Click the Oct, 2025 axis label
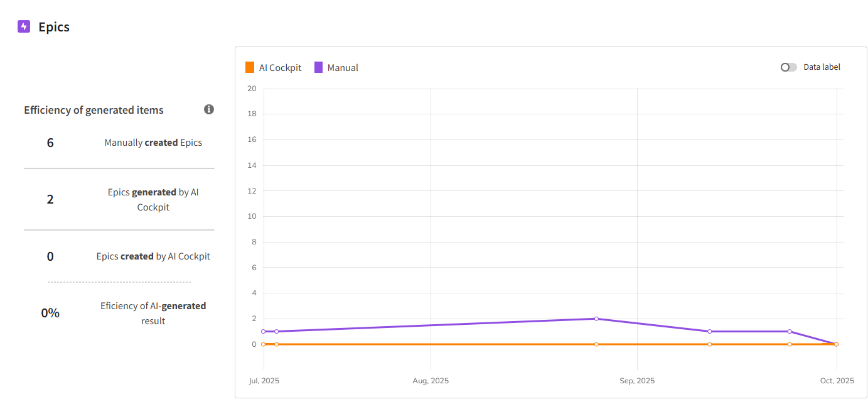 click(837, 381)
